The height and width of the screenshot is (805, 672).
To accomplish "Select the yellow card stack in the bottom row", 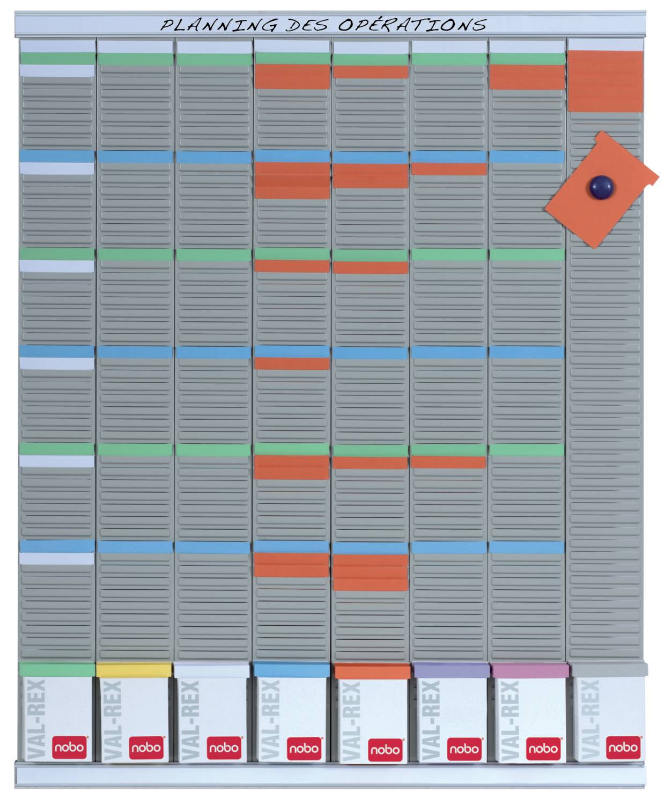I will (133, 670).
